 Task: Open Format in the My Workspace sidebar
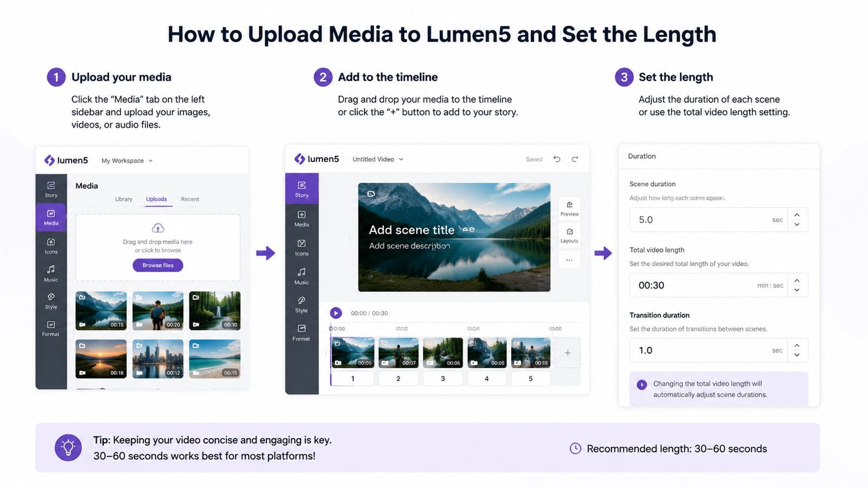51,329
